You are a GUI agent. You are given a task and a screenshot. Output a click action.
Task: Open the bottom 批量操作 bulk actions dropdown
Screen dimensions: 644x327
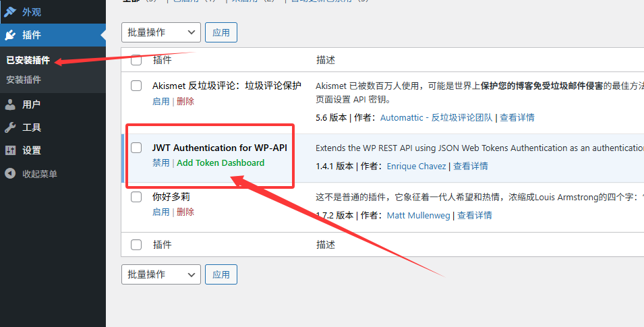click(x=161, y=274)
